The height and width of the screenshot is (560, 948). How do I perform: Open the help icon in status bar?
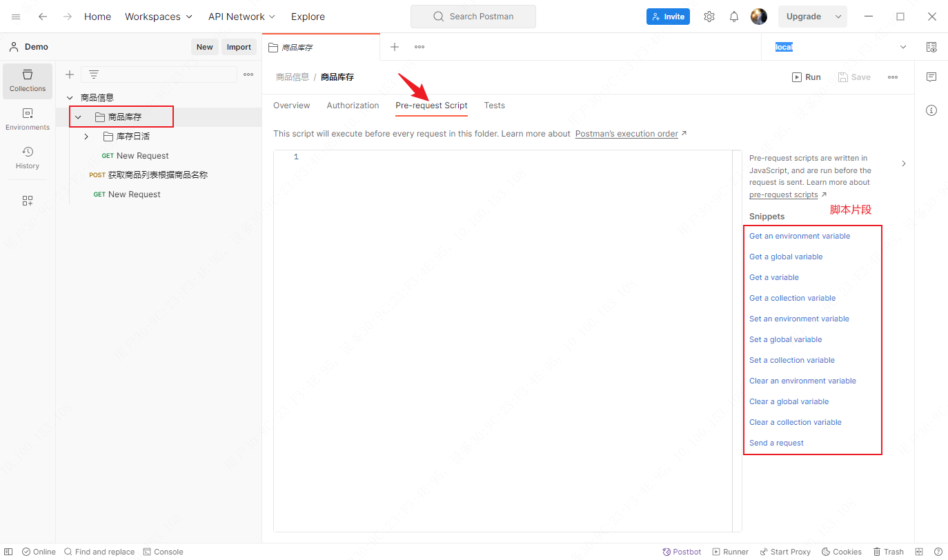point(938,552)
